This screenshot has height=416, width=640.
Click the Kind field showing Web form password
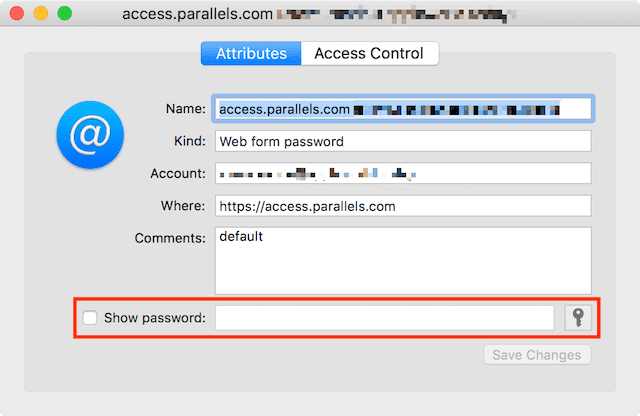(402, 141)
